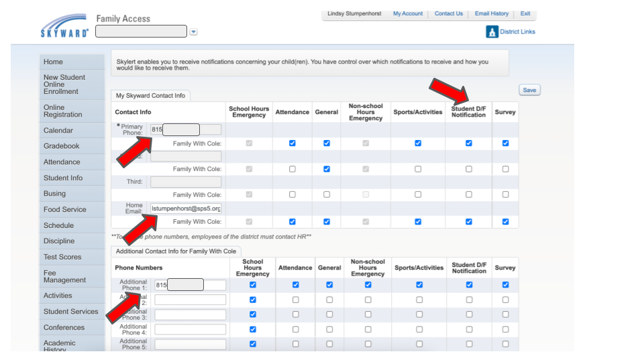Click the Additional Phone 1 field
The height and width of the screenshot is (362, 644).
190,285
